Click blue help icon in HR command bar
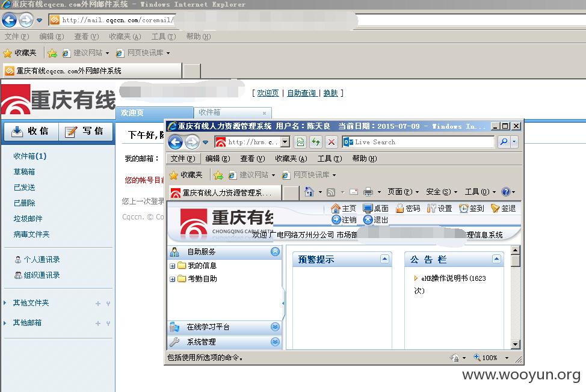The width and height of the screenshot is (586, 392). (x=505, y=192)
